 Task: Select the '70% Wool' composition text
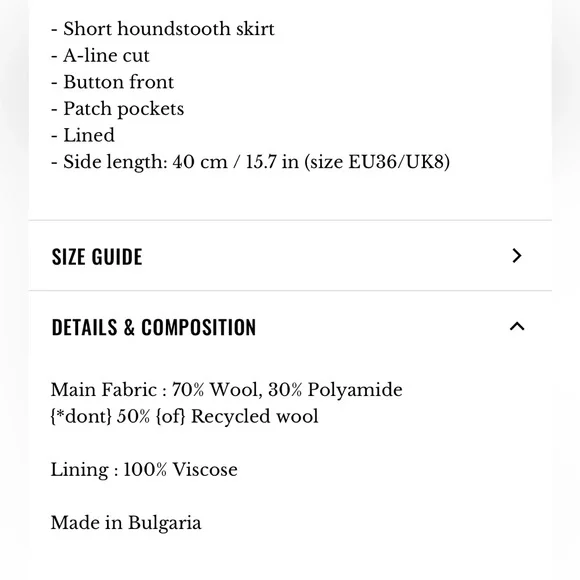coord(215,390)
